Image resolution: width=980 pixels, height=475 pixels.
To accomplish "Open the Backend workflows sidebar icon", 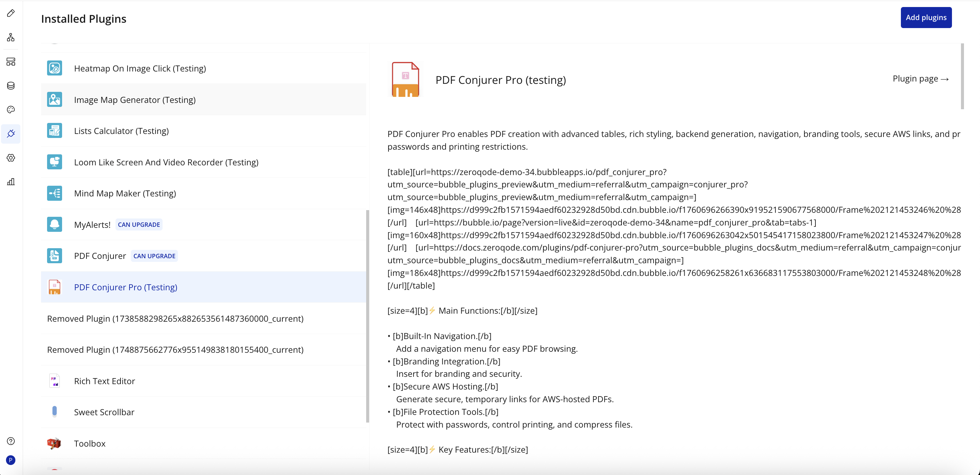I will 11,62.
